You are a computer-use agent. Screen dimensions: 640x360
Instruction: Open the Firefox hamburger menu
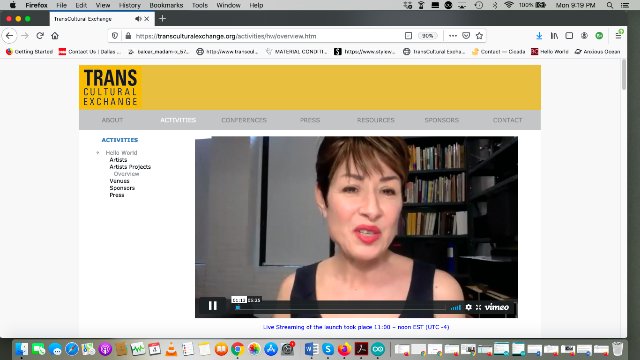pyautogui.click(x=618, y=36)
